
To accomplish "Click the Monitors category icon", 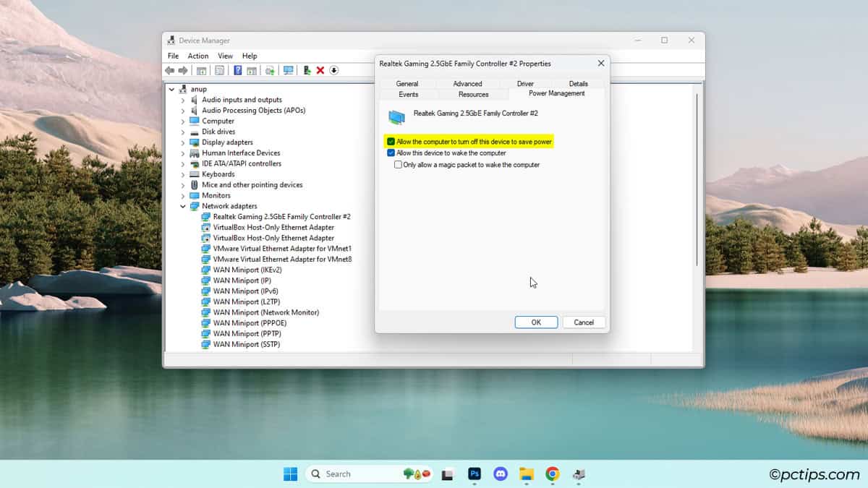I will (194, 195).
